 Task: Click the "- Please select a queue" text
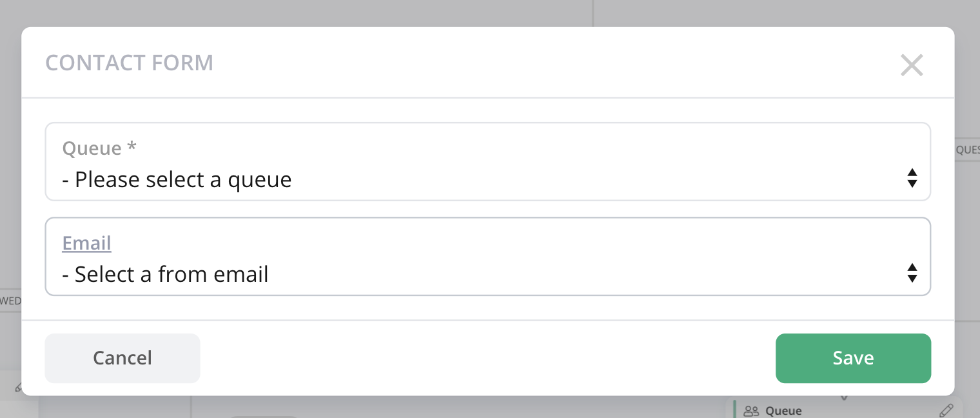coord(177,179)
